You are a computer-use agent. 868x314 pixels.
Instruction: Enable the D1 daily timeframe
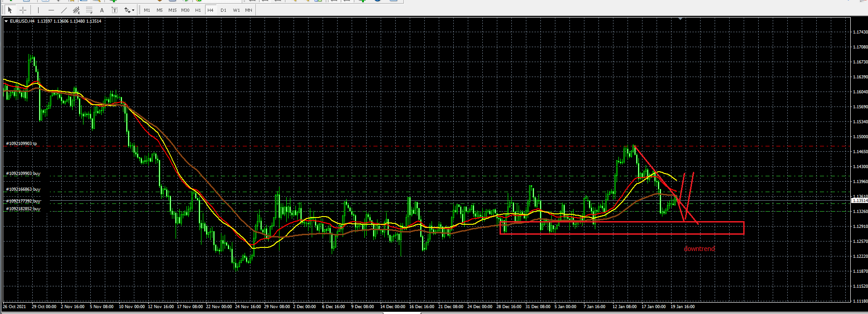click(x=223, y=10)
